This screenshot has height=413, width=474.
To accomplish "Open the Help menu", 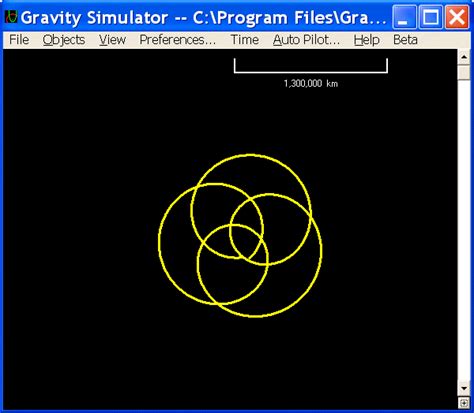I will [367, 40].
